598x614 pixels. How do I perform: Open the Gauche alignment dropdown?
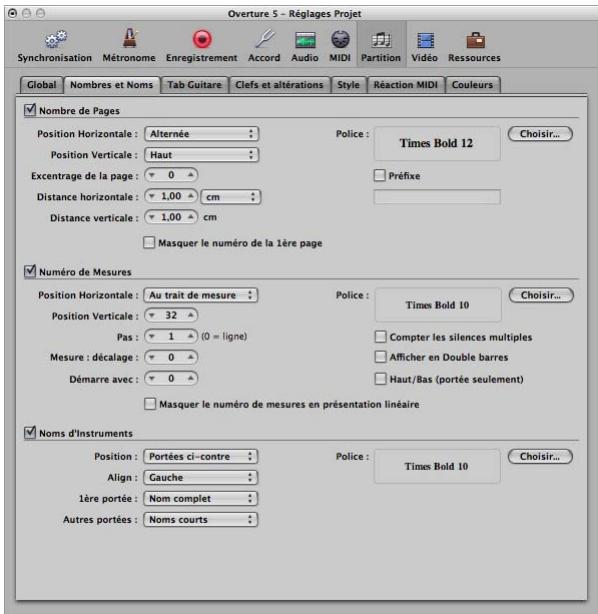201,478
